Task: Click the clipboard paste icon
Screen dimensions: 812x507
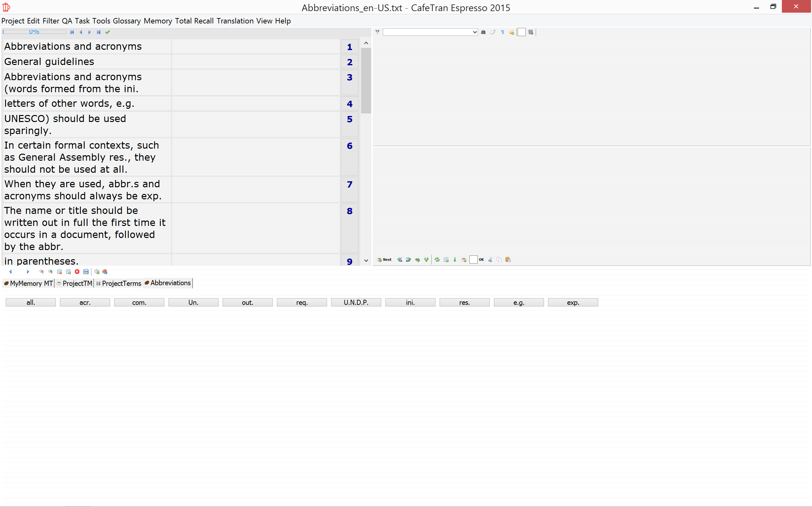Action: click(508, 260)
